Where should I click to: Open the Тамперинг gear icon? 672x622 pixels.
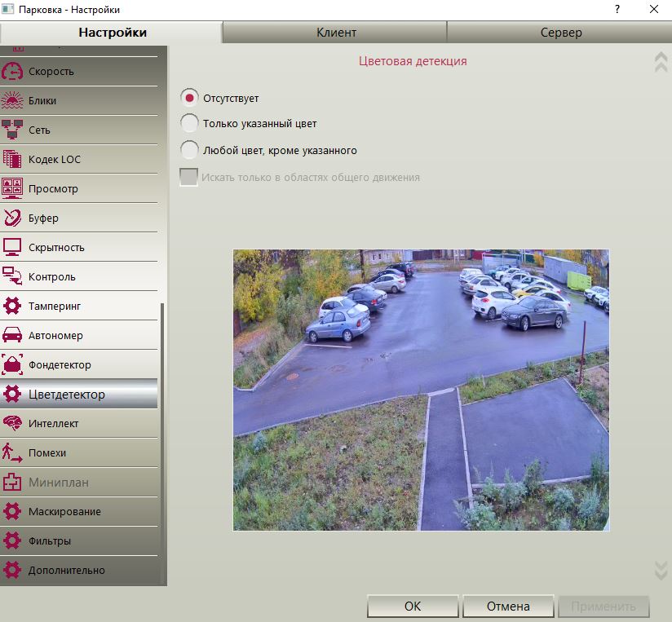[x=12, y=306]
